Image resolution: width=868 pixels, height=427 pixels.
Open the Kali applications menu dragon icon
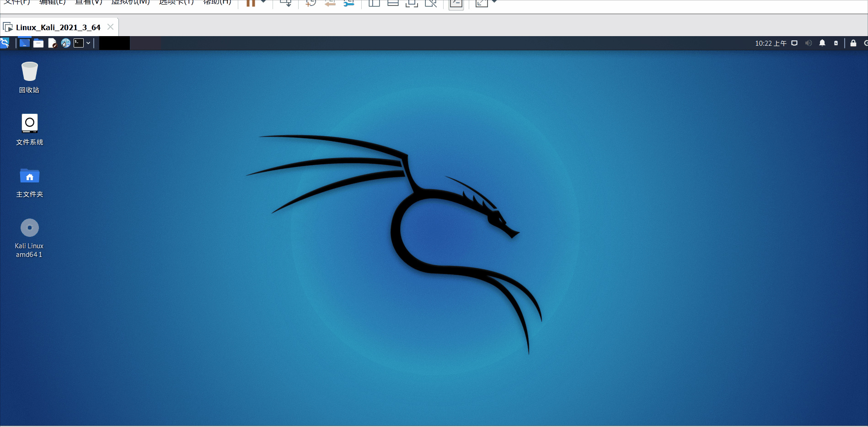pyautogui.click(x=5, y=43)
